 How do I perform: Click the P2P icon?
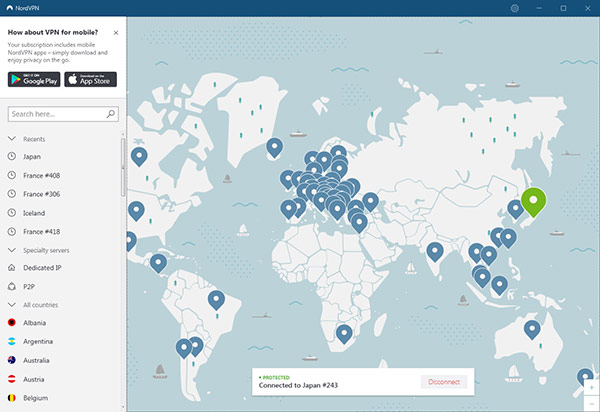(x=12, y=286)
